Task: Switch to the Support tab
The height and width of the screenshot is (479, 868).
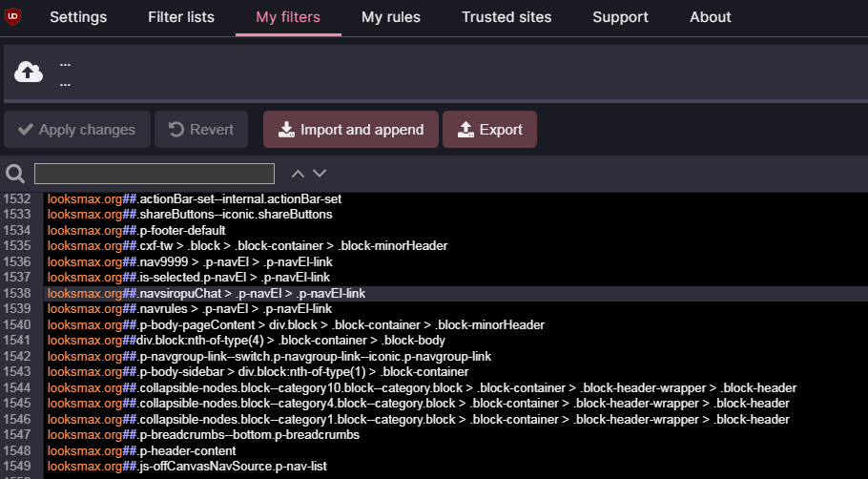Action: (620, 17)
